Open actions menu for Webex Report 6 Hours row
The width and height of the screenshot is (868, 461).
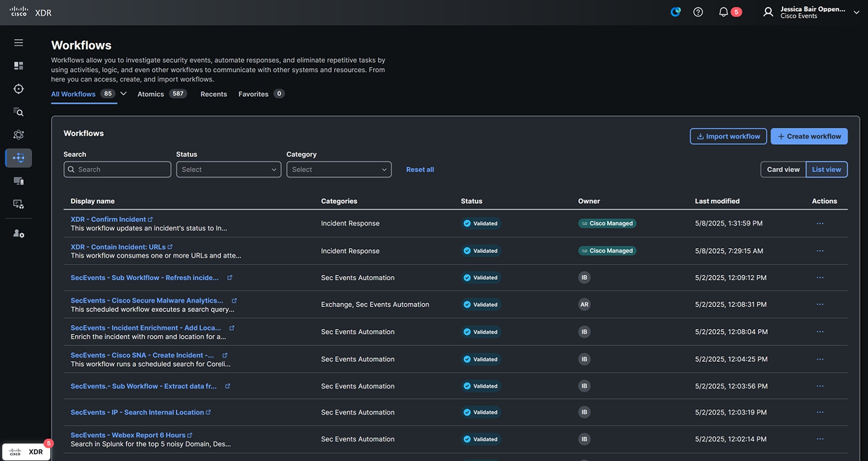click(x=820, y=439)
